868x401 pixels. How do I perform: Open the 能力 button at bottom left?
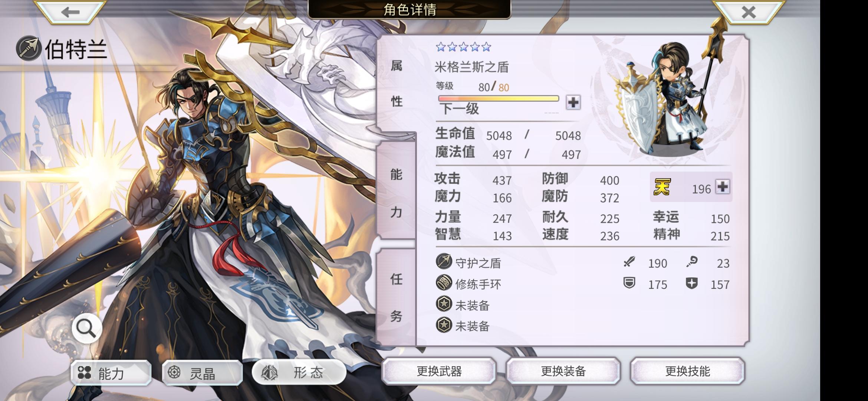coord(111,373)
